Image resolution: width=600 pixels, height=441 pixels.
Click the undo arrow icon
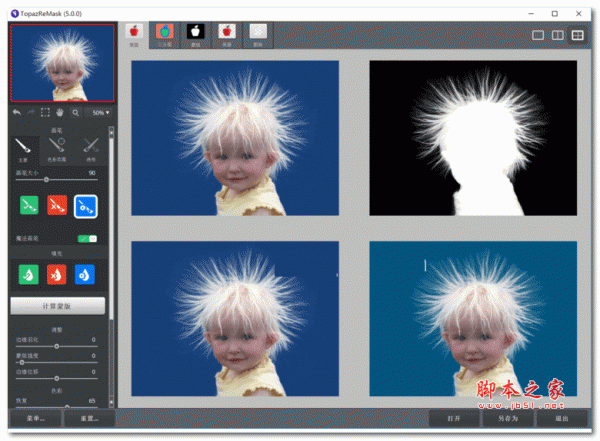coord(17,113)
